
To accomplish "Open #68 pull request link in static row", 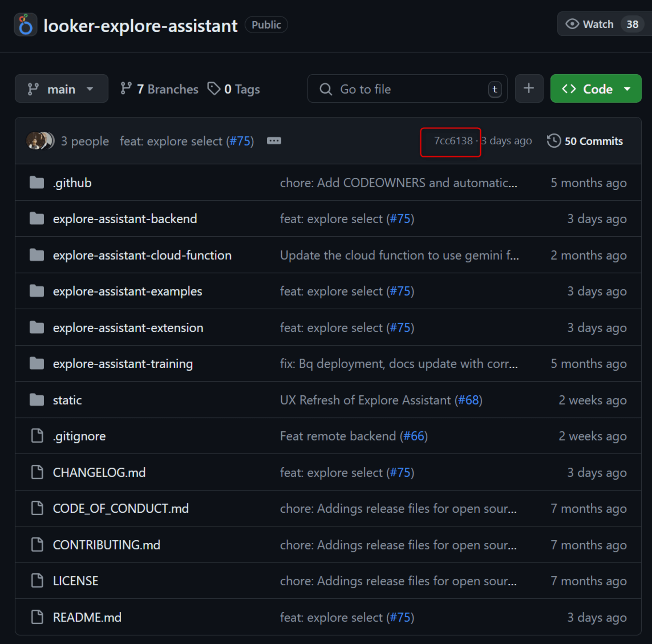I will pyautogui.click(x=468, y=400).
